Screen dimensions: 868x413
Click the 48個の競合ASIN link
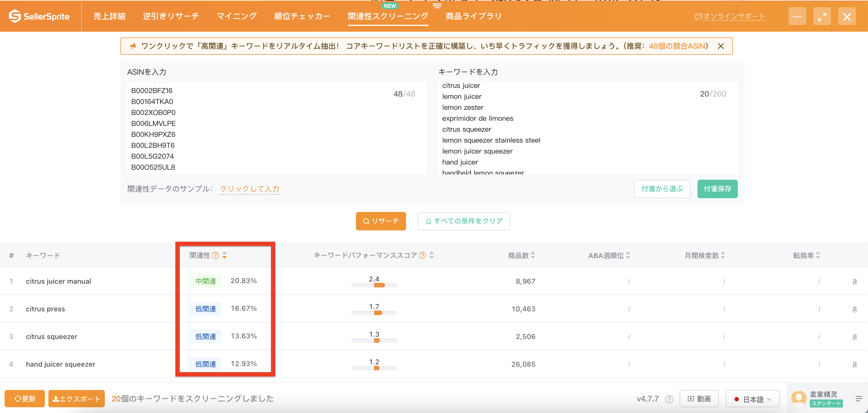pyautogui.click(x=677, y=46)
